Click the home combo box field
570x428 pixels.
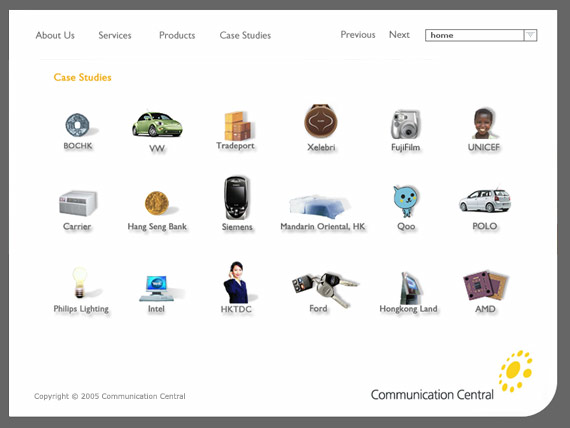point(481,35)
